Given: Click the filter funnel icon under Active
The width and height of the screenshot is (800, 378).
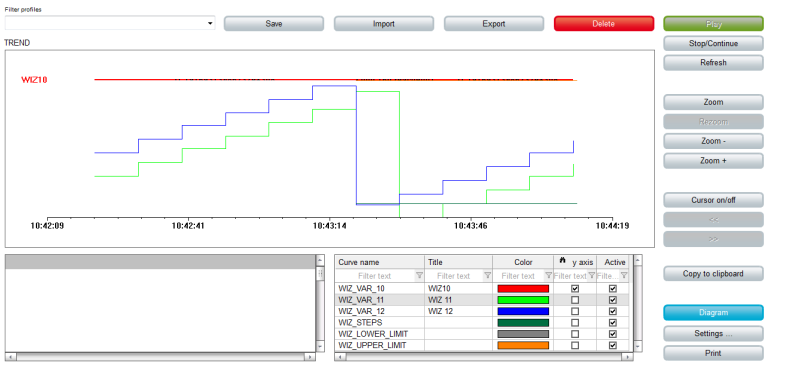Looking at the screenshot, I should click(623, 275).
